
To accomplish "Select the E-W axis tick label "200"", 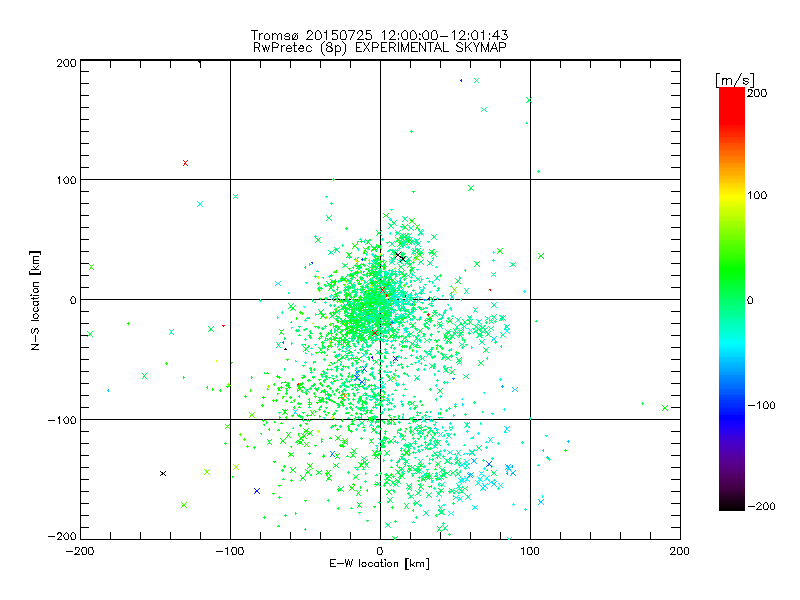I will click(x=680, y=551).
